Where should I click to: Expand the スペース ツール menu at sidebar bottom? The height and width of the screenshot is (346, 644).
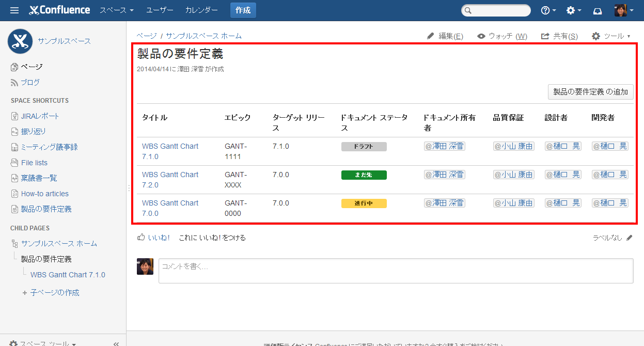[x=43, y=343]
